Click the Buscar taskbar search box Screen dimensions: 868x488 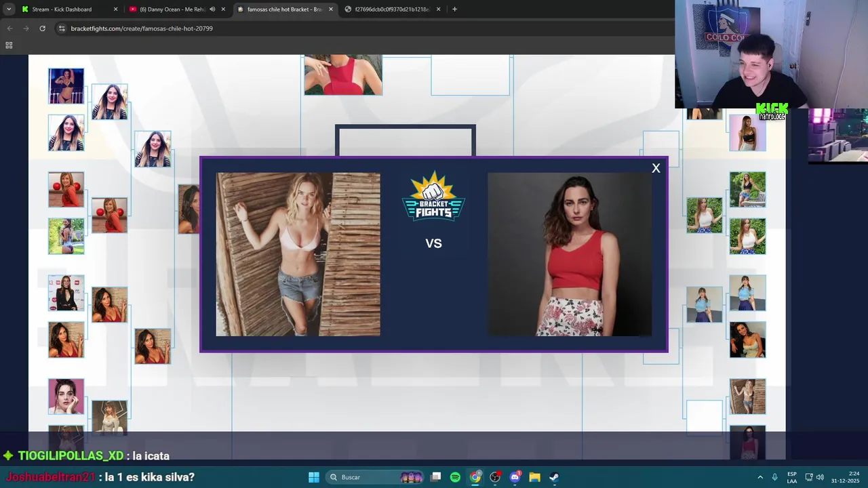click(375, 477)
